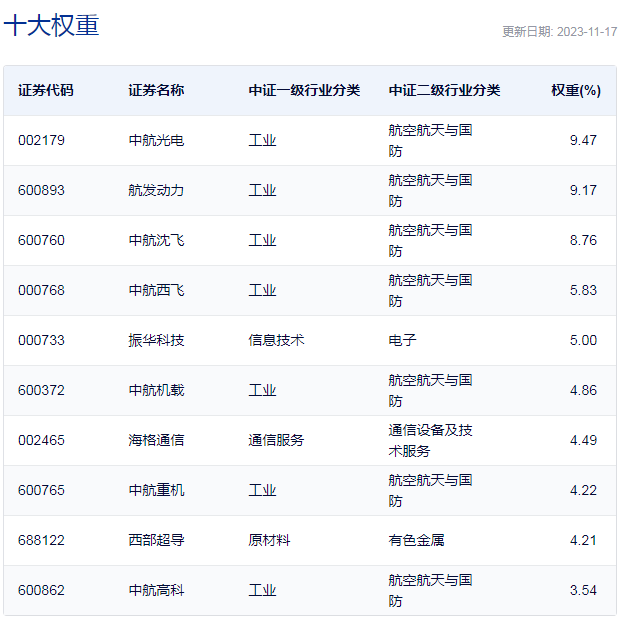Click 航空航天与国防 in the 002179 row
Viewport: 624px width, 621px height.
click(430, 141)
